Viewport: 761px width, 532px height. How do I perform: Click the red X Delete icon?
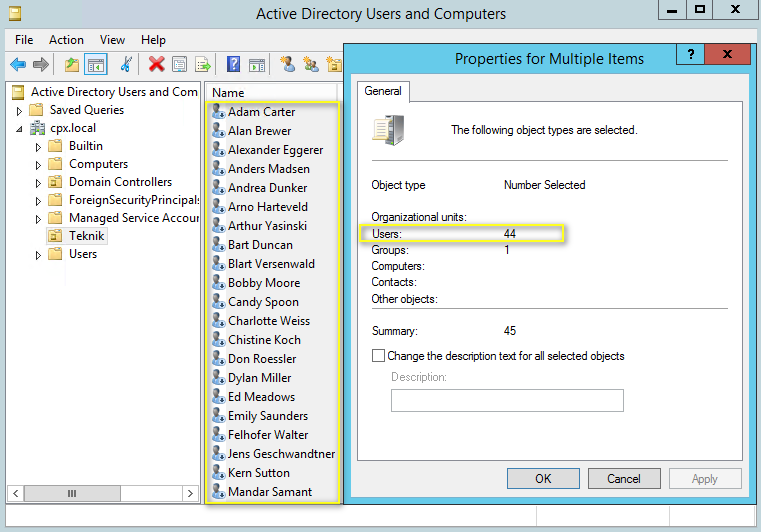pos(156,64)
